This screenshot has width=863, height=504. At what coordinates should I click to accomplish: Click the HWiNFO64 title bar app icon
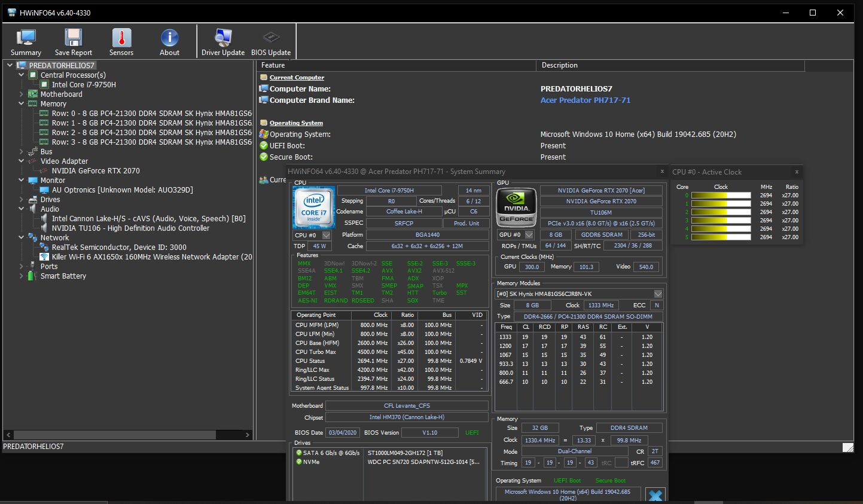[12, 13]
